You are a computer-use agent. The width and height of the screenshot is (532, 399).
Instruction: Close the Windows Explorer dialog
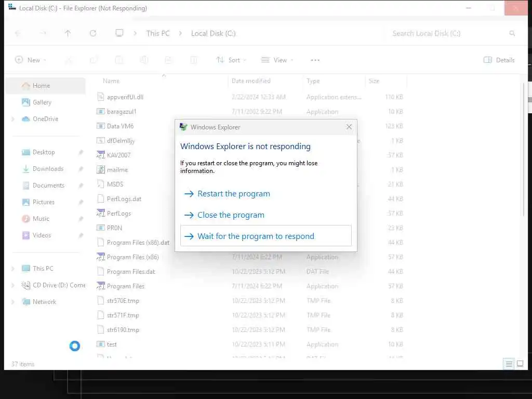coord(349,127)
